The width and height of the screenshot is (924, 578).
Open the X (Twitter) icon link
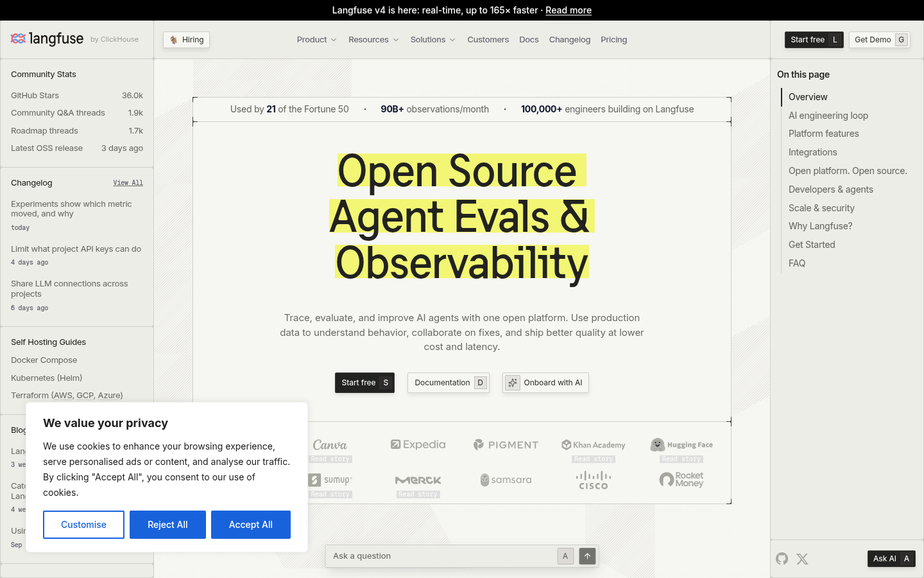pyautogui.click(x=802, y=559)
